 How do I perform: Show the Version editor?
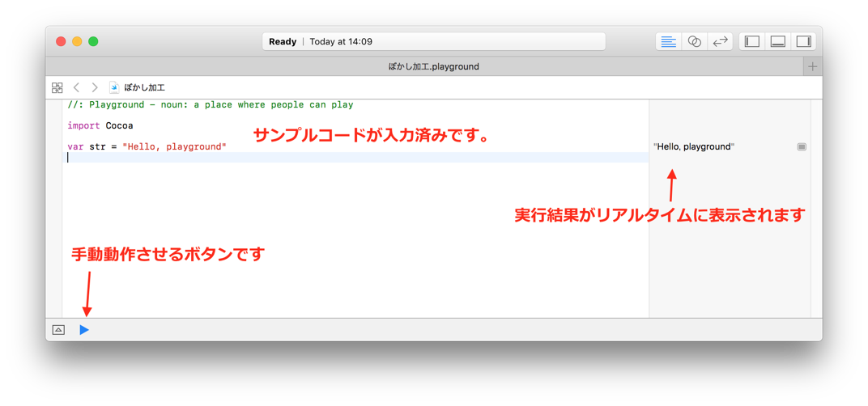pyautogui.click(x=720, y=41)
